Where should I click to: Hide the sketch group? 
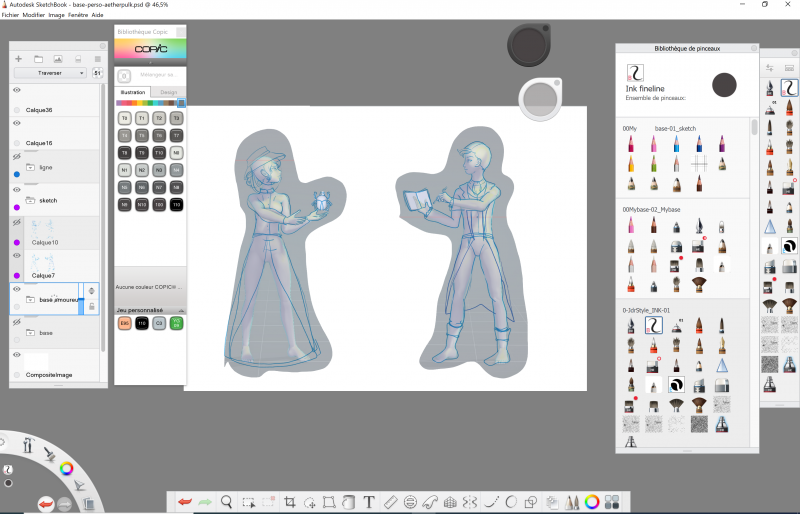[17, 189]
